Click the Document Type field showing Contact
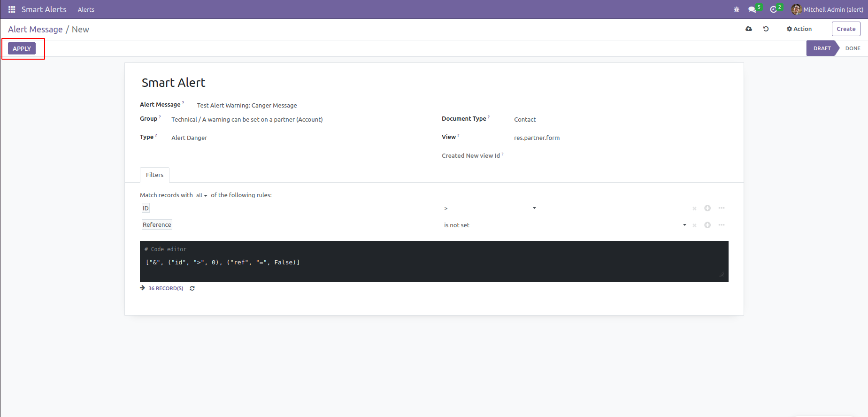Image resolution: width=868 pixels, height=417 pixels. point(525,120)
